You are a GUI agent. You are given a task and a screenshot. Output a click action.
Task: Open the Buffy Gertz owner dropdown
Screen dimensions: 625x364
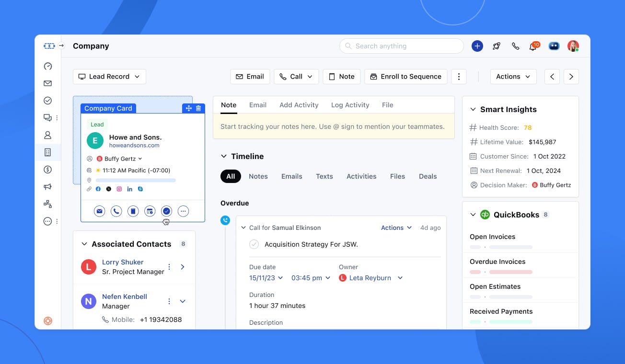120,159
